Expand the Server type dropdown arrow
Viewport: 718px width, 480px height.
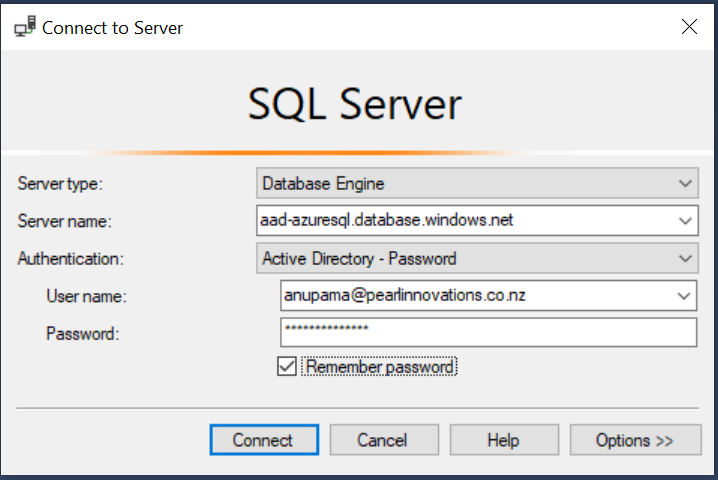point(685,184)
